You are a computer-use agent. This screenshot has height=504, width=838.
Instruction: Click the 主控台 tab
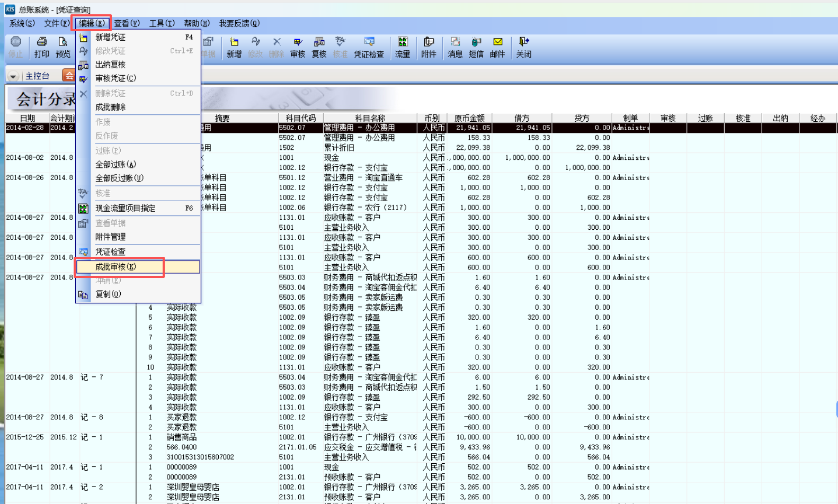37,76
